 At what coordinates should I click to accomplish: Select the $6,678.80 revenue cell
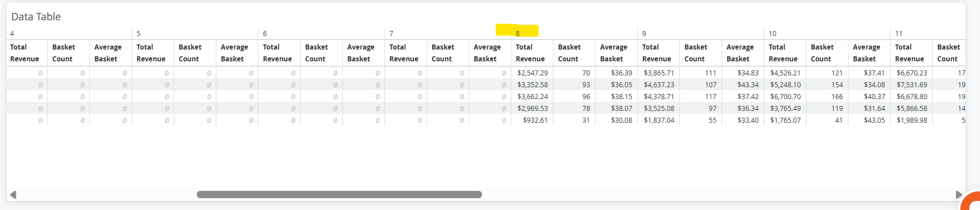pyautogui.click(x=911, y=96)
